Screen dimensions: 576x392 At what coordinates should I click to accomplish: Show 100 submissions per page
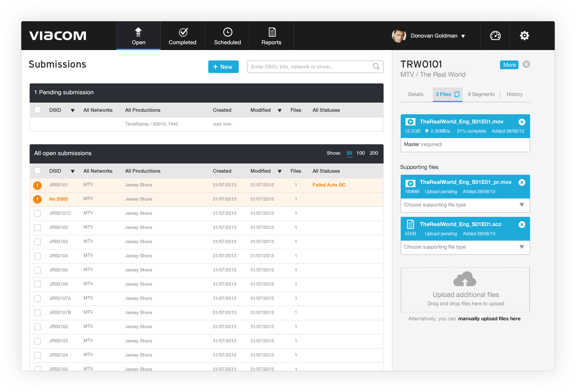click(361, 153)
